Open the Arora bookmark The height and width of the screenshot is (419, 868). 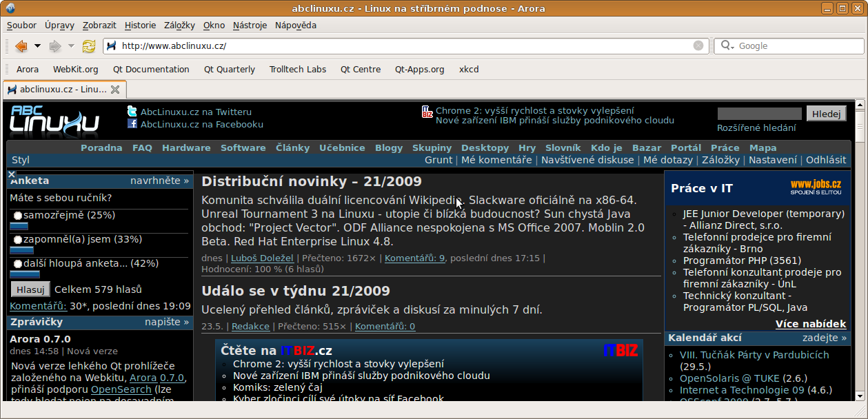(28, 70)
